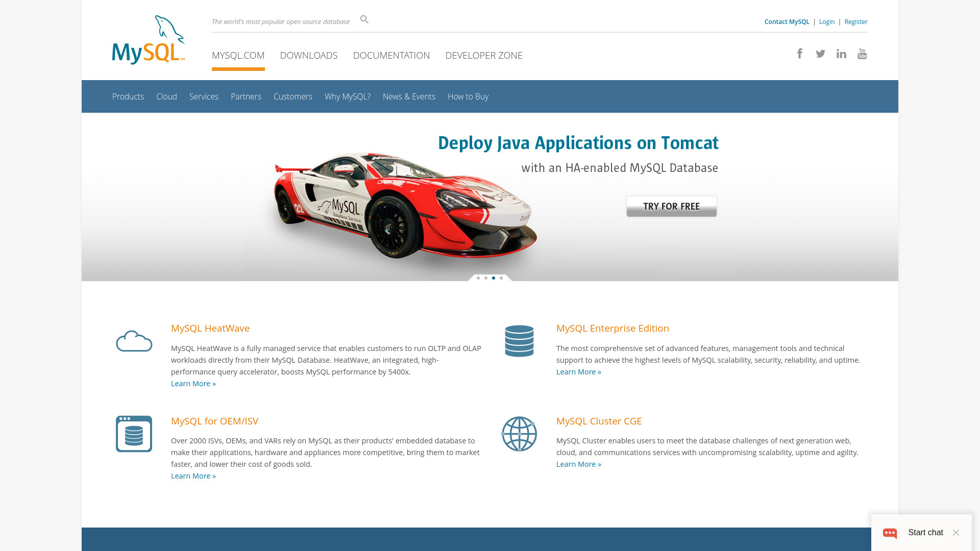The width and height of the screenshot is (980, 551).
Task: Select the second carousel slide dot
Action: pyautogui.click(x=486, y=278)
